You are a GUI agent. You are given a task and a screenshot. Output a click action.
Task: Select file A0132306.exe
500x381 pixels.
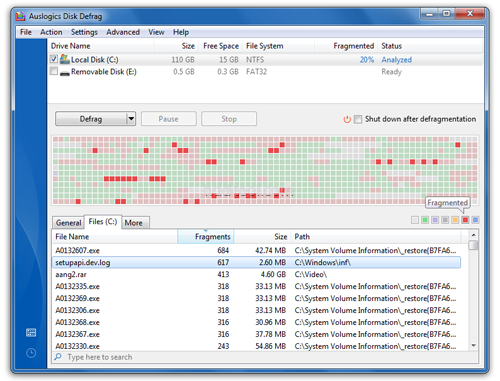tap(256, 310)
